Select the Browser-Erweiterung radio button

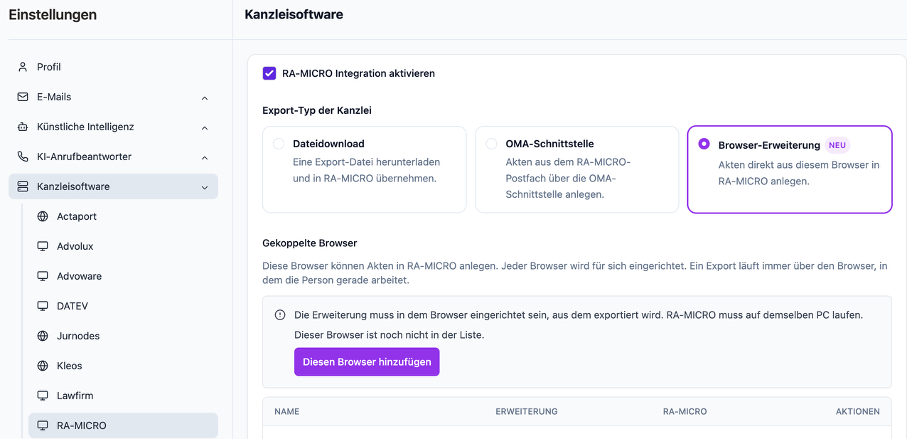point(704,144)
